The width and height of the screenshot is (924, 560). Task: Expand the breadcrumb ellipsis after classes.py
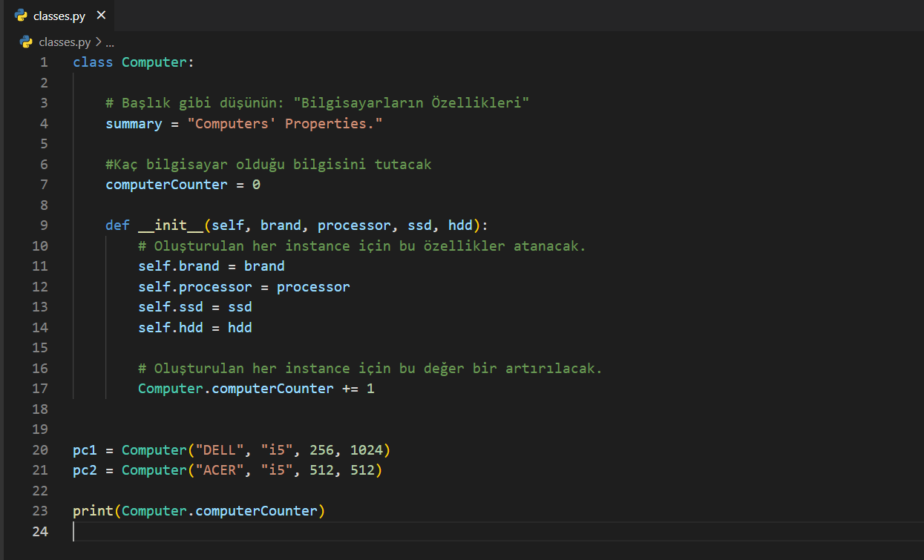click(x=110, y=42)
